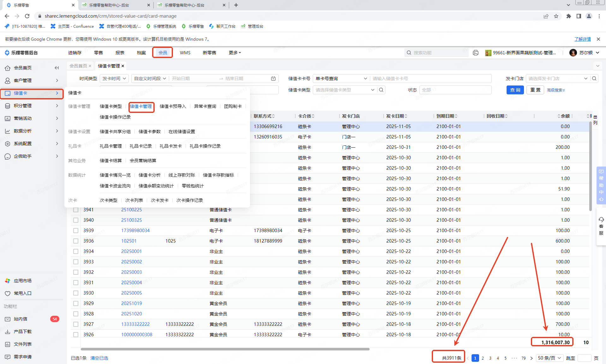Screen dimensions: 606x364
Task: Collapse the left sidebar arrow icon
Action: click(57, 68)
